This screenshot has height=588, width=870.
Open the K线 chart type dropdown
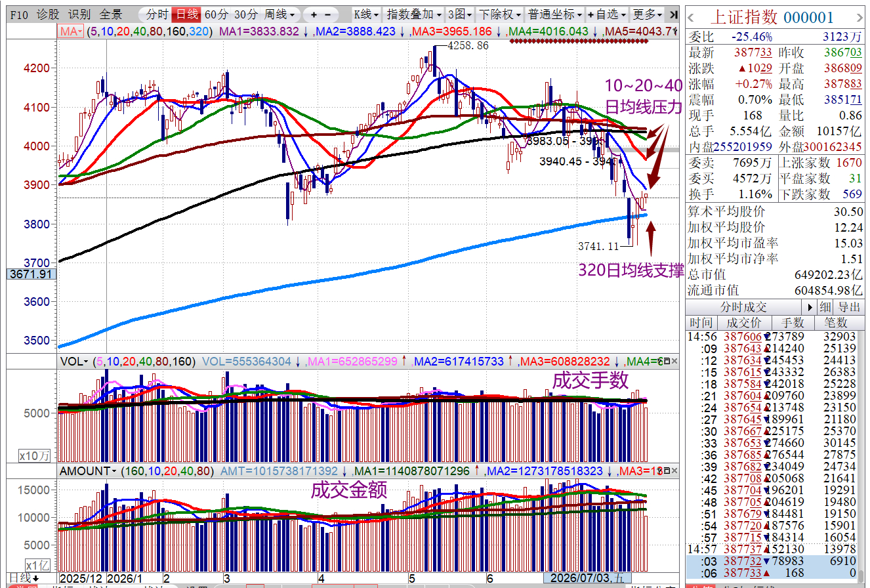[x=366, y=14]
